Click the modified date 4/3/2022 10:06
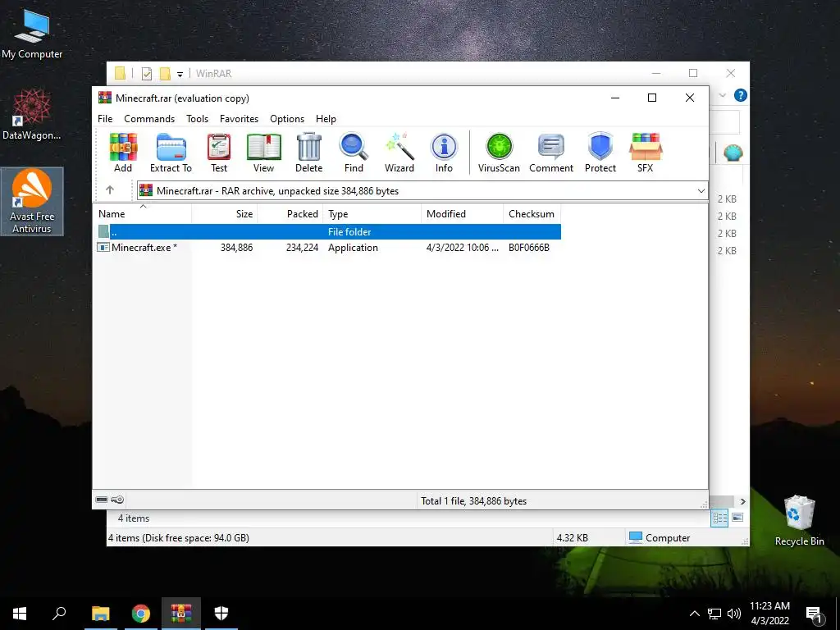This screenshot has width=840, height=630. 463,248
